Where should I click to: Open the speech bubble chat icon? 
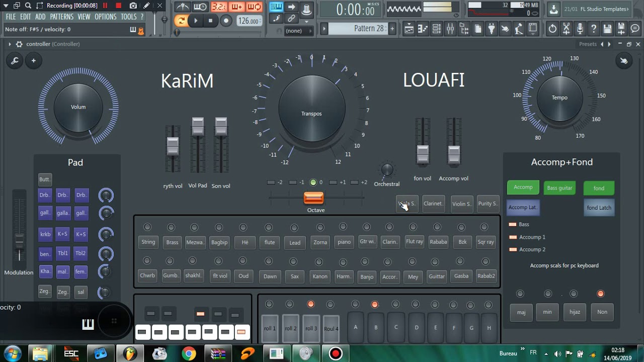coord(635,29)
